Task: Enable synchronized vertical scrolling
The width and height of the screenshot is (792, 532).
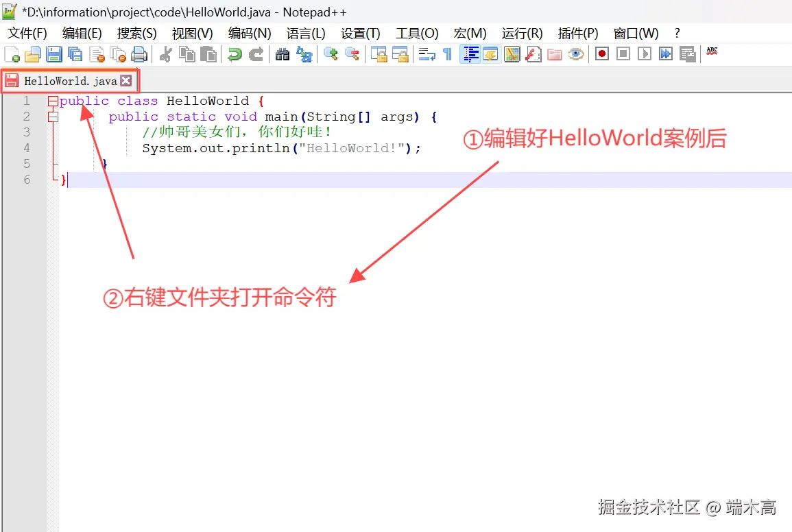Action: pyautogui.click(x=379, y=53)
